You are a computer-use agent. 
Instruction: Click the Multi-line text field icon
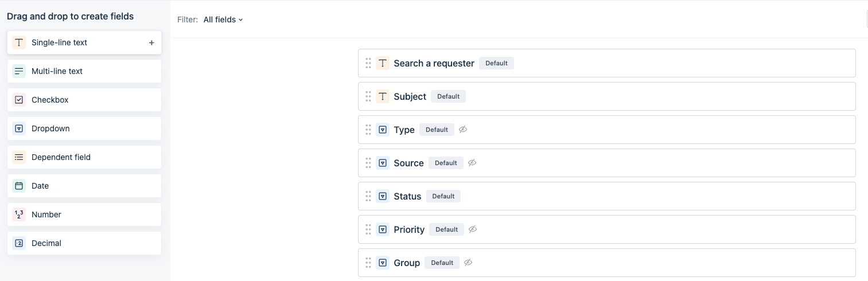click(x=19, y=71)
